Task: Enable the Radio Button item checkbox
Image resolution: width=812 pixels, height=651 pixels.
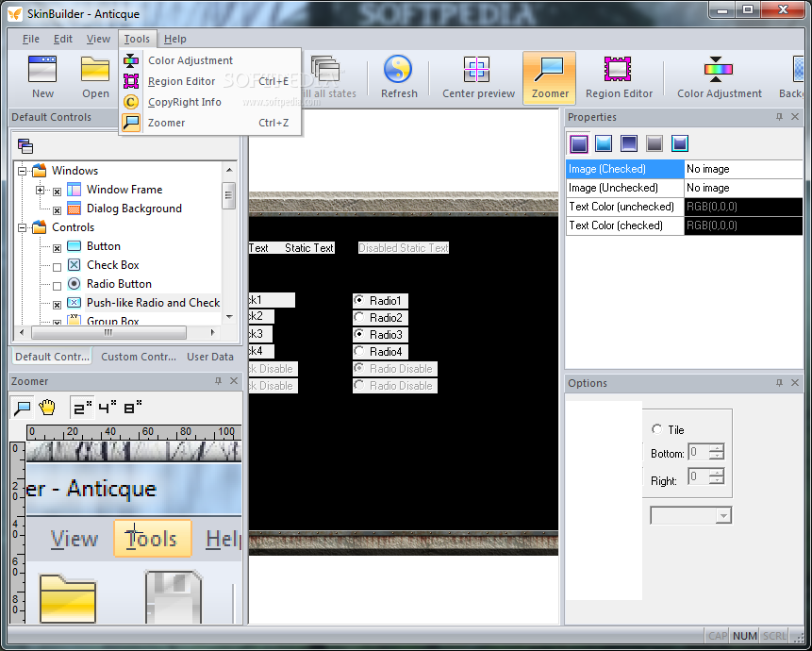Action: (x=57, y=287)
